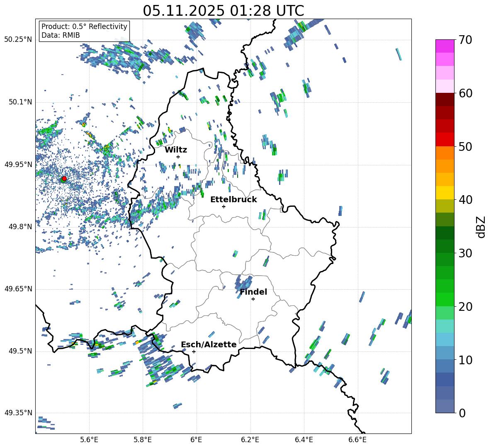The height and width of the screenshot is (448, 491).
Task: Click the Product: 0.5° Reflectivity text
Action: pyautogui.click(x=84, y=27)
